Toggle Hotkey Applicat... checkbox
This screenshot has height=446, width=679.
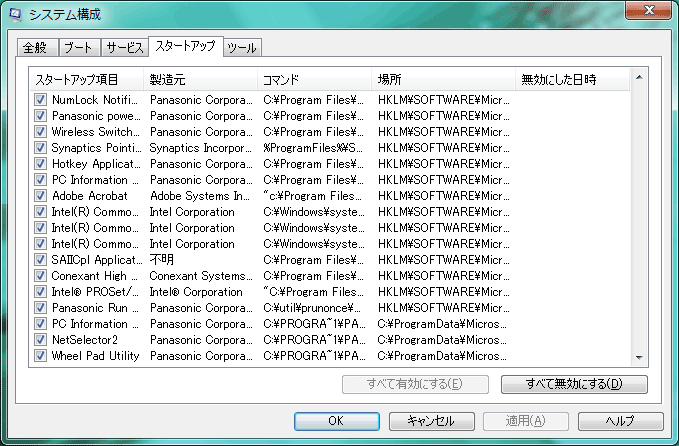click(40, 164)
